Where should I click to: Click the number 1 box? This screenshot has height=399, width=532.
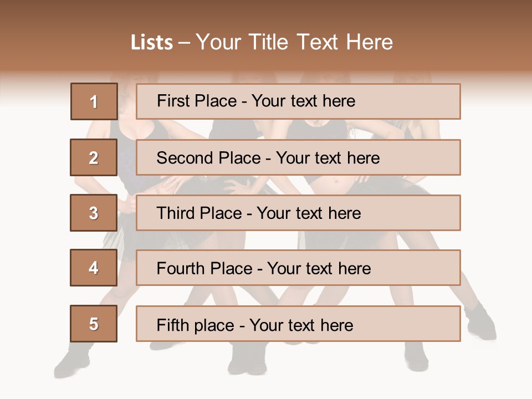point(94,101)
